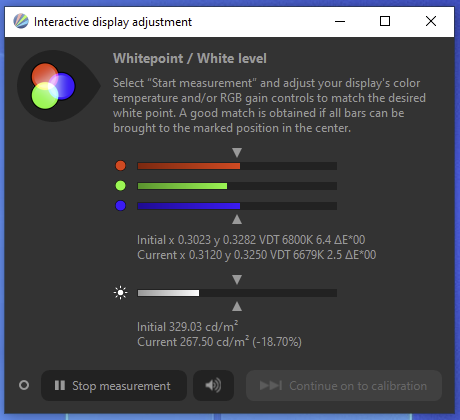Click the up arrow marker below luminance bar

[237, 306]
